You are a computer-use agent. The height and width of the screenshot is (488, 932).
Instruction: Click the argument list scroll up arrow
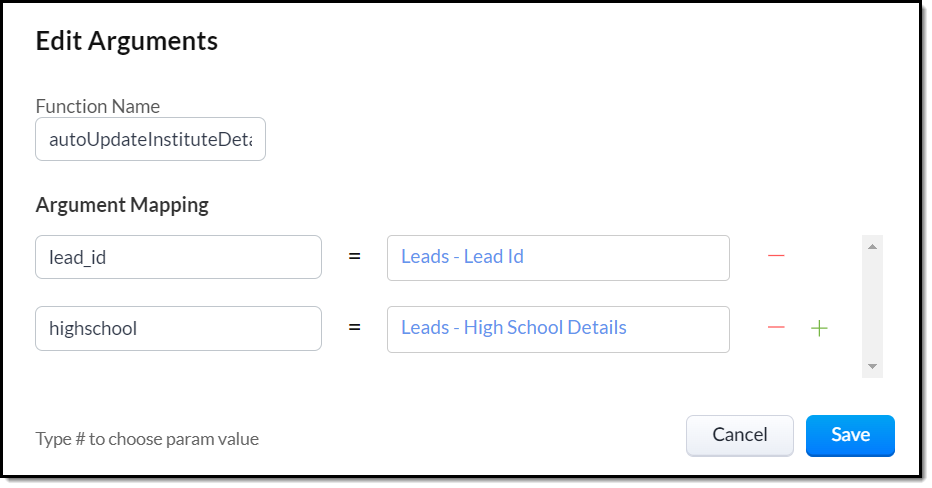[872, 246]
